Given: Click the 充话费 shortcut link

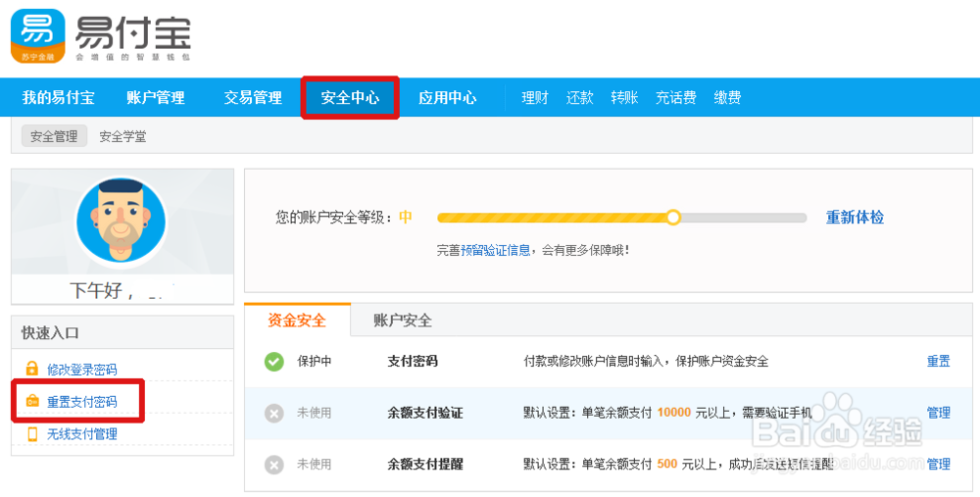Looking at the screenshot, I should (675, 97).
